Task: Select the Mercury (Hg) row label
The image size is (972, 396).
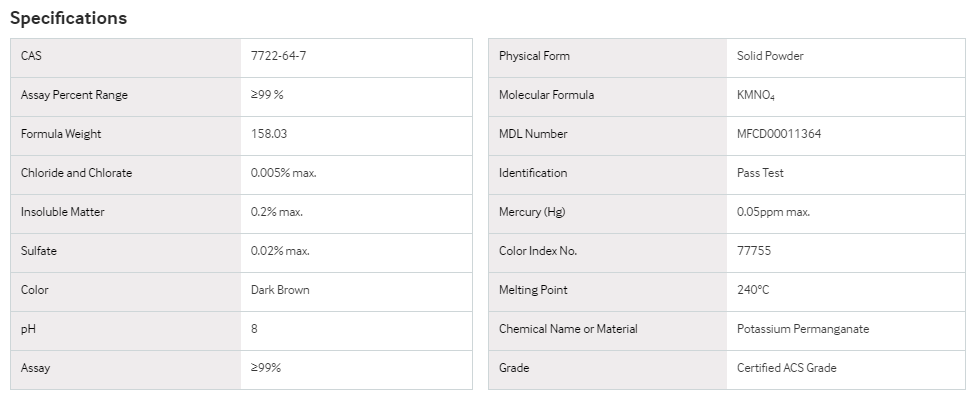Action: (532, 212)
